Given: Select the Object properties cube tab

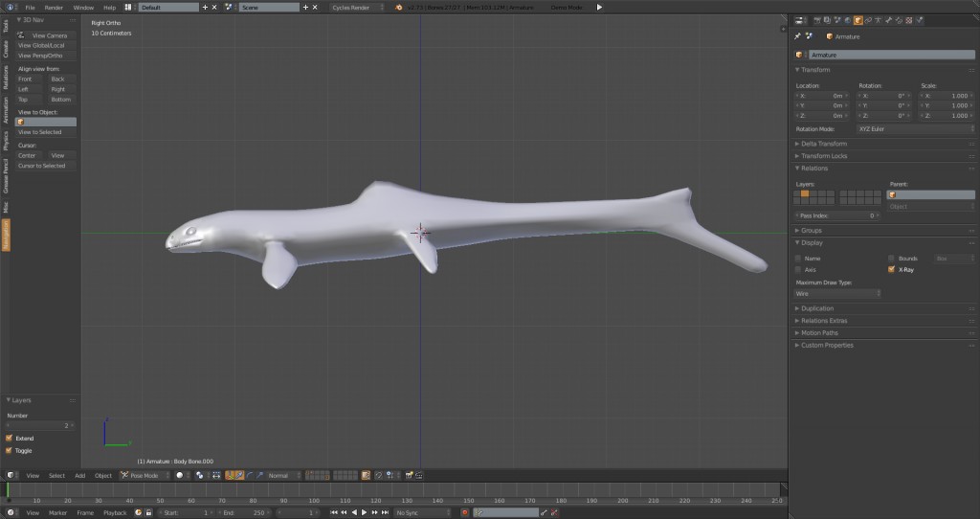Looking at the screenshot, I should click(858, 20).
